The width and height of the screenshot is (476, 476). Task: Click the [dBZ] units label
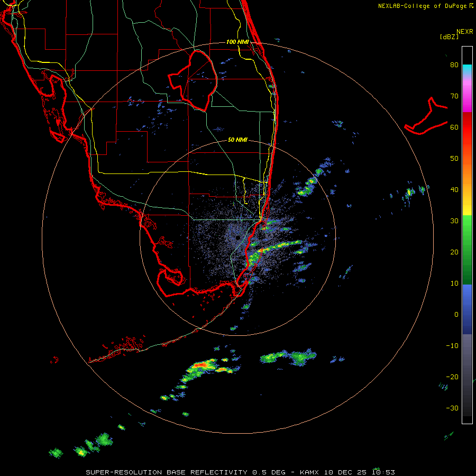(449, 37)
